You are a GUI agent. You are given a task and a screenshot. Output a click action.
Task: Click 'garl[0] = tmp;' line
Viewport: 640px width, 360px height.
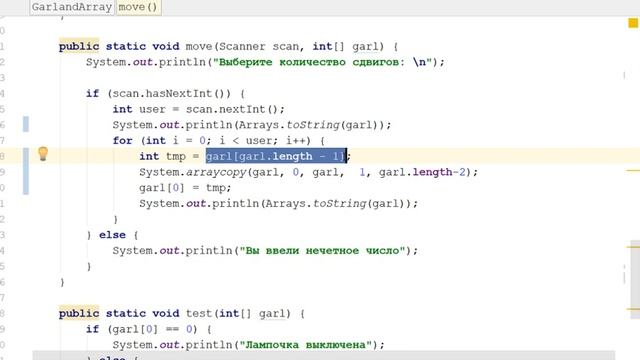pyautogui.click(x=185, y=188)
